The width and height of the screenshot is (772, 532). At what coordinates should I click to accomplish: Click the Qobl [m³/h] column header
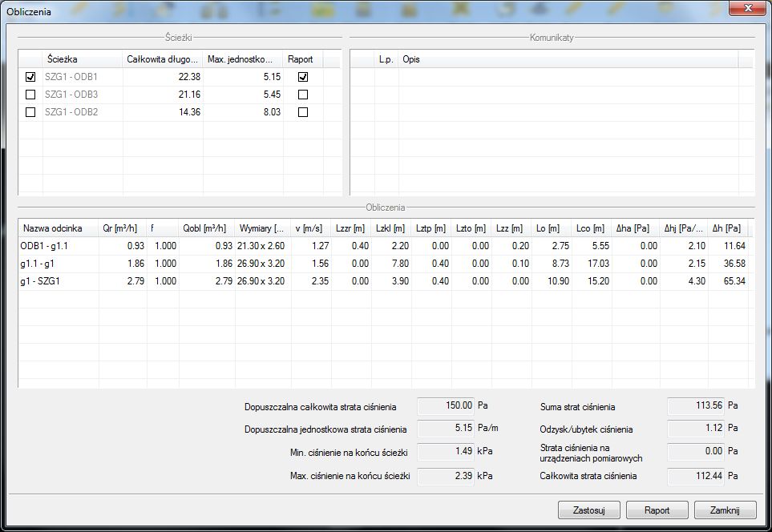click(206, 228)
